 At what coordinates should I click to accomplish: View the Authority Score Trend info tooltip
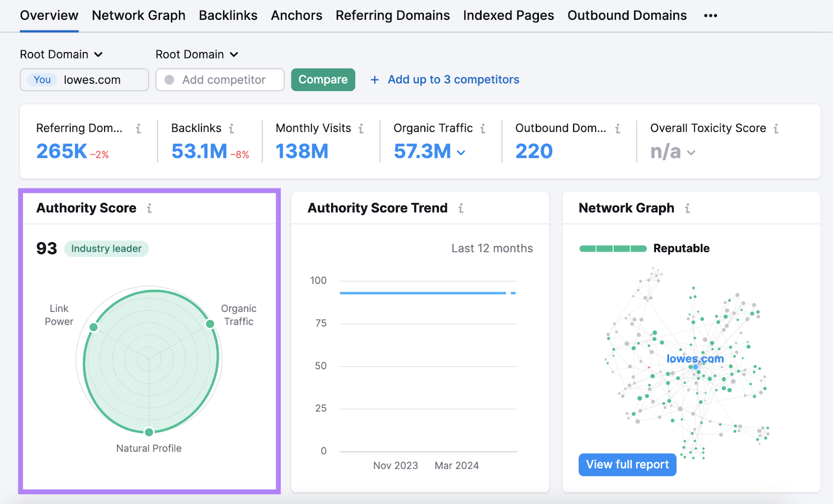461,208
